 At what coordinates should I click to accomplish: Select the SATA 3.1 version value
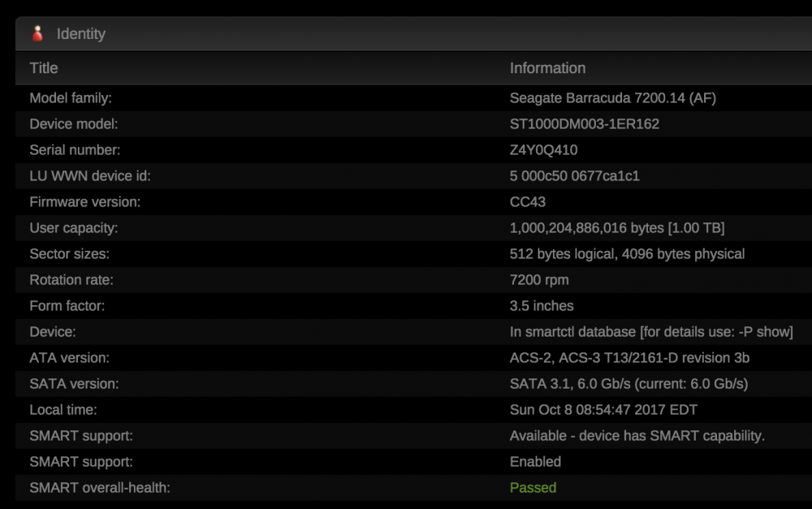click(628, 384)
